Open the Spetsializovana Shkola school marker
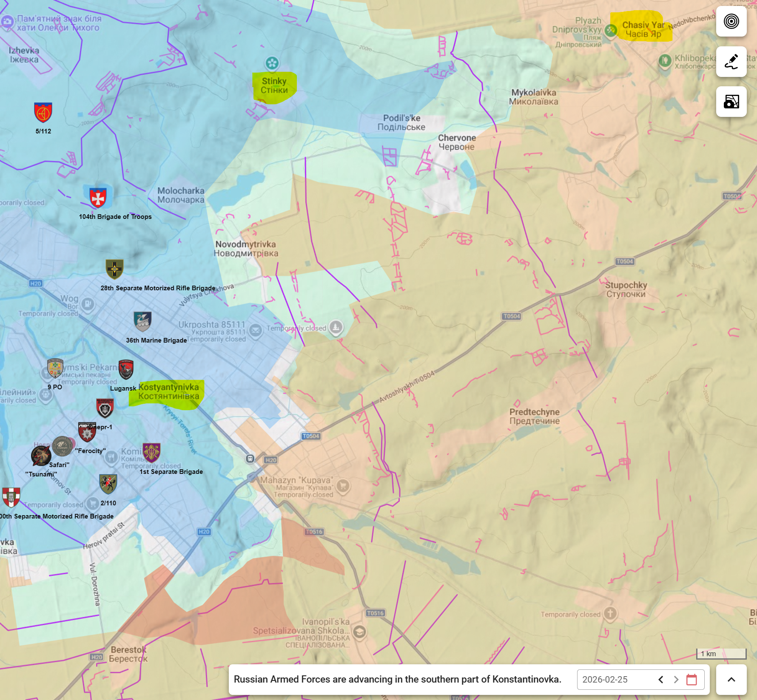757x700 pixels. pyautogui.click(x=359, y=632)
